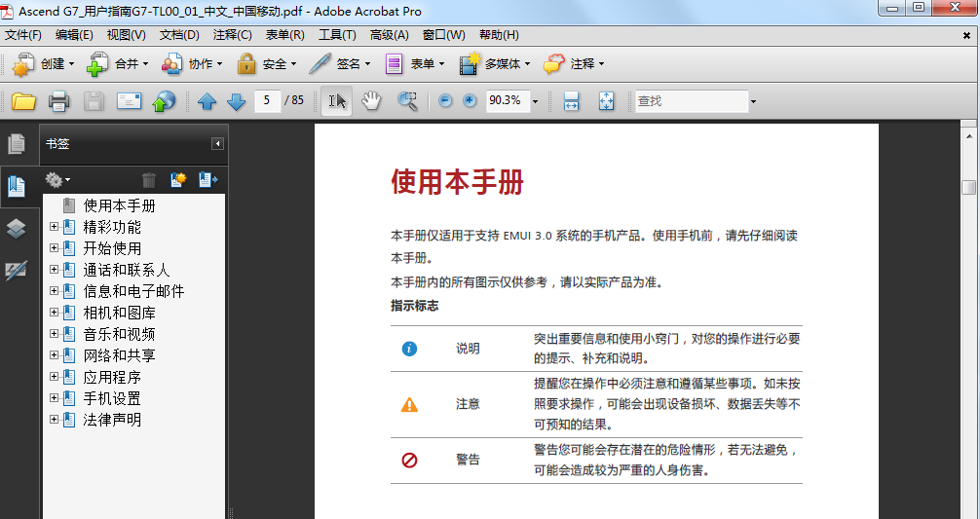Viewport: 980px width, 519px height.
Task: Expand the 法律声明 bookmark
Action: pyautogui.click(x=55, y=419)
